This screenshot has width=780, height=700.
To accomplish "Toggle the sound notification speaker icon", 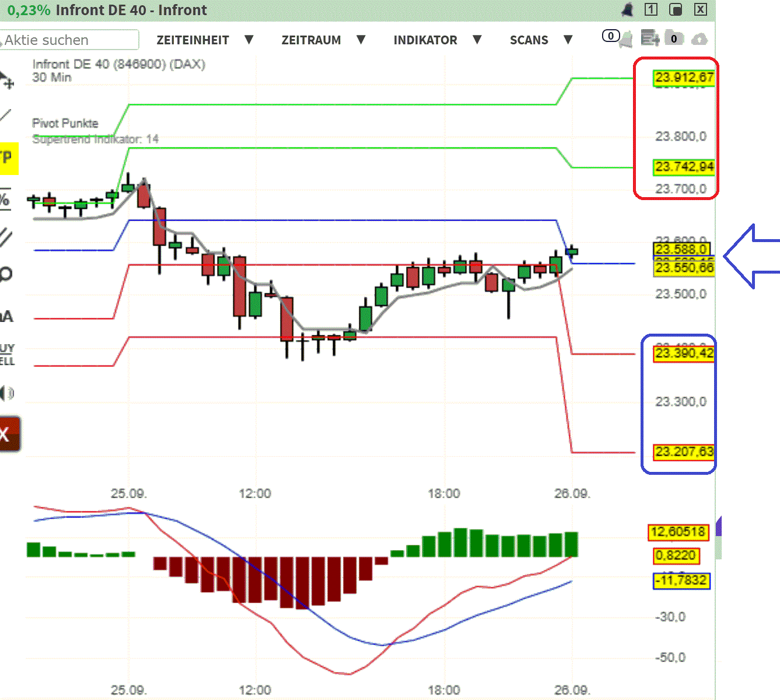I will [x=6, y=394].
